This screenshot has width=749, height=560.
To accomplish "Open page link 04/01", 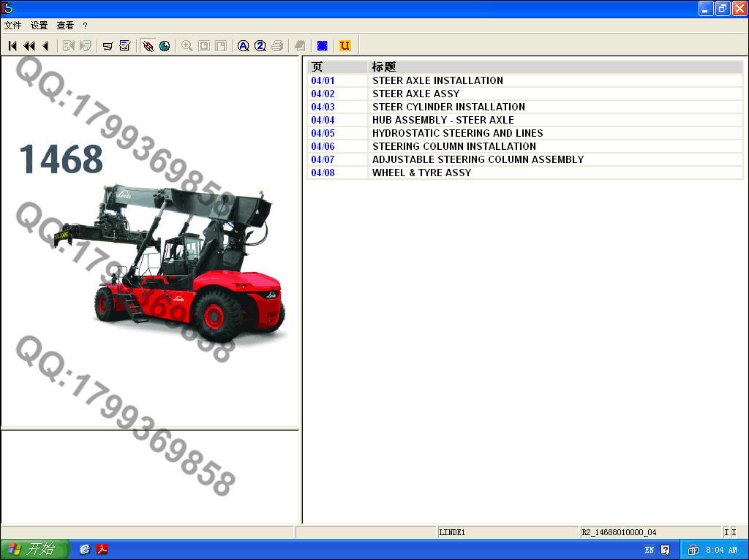I will (x=323, y=80).
